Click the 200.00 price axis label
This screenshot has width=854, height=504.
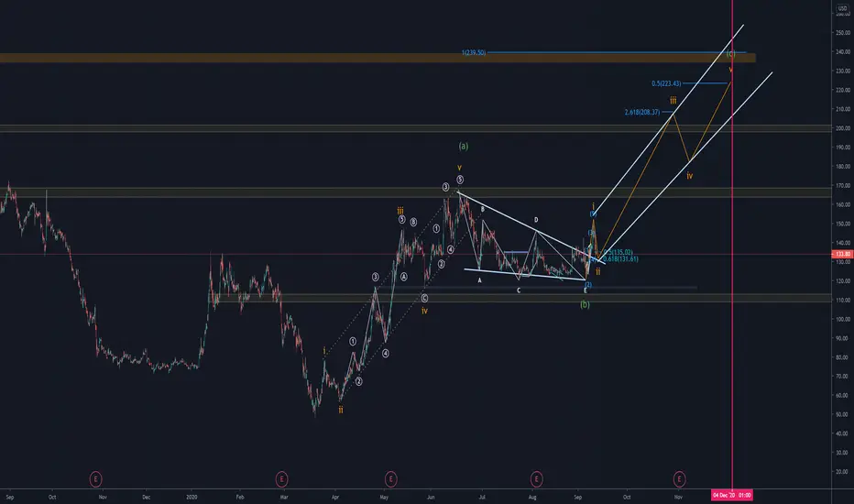click(x=843, y=128)
